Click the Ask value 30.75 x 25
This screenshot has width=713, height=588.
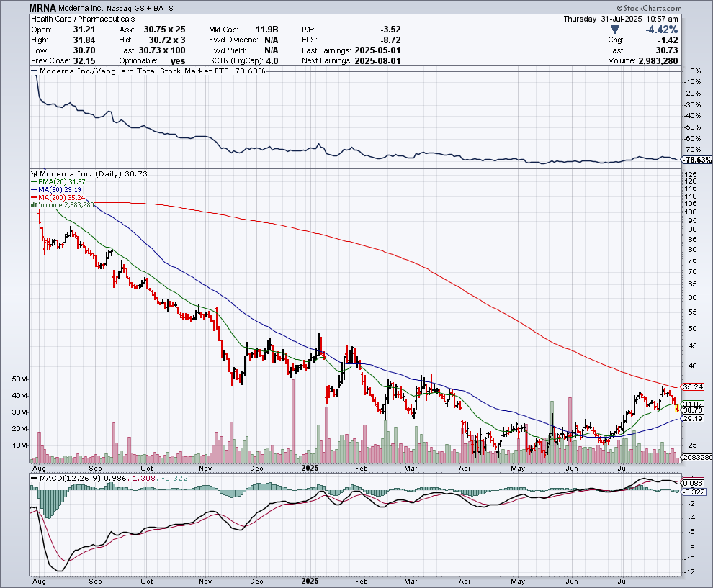tap(165, 30)
